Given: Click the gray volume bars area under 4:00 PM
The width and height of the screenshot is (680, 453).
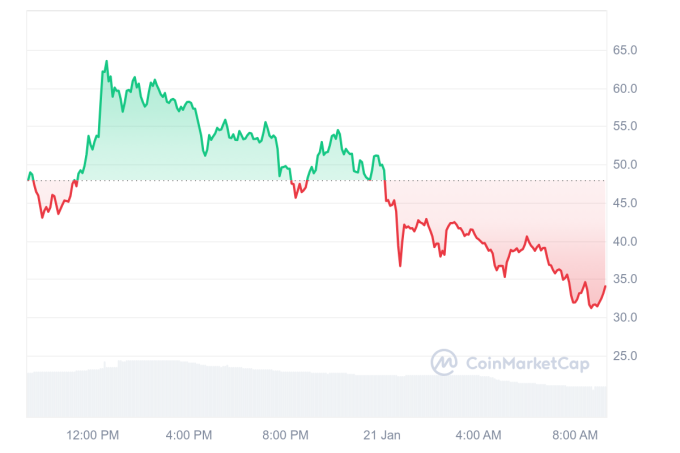Looking at the screenshot, I should coord(189,390).
